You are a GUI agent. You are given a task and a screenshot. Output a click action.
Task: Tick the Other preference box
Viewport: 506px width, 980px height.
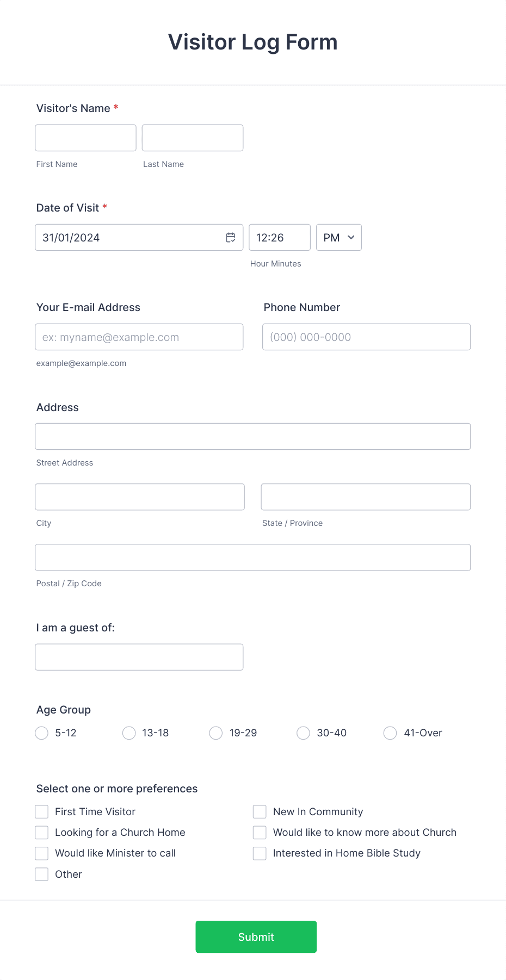41,874
